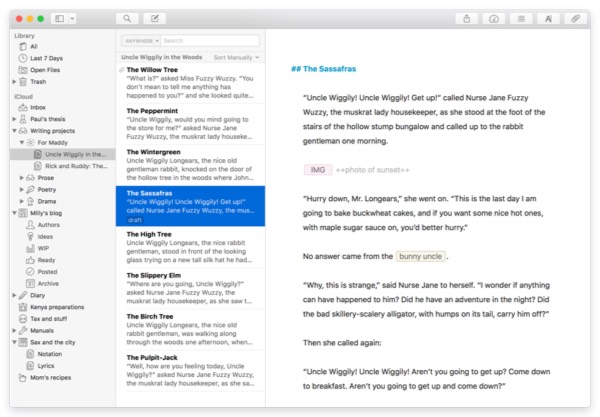Select the Diary pen icon

pyautogui.click(x=23, y=295)
